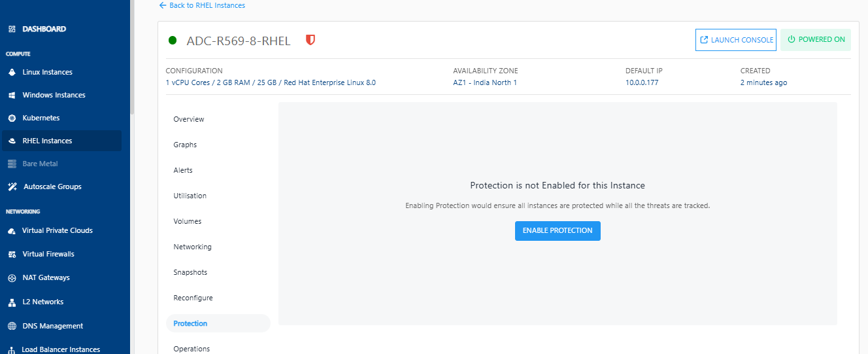Open NAT Gateways

[46, 278]
